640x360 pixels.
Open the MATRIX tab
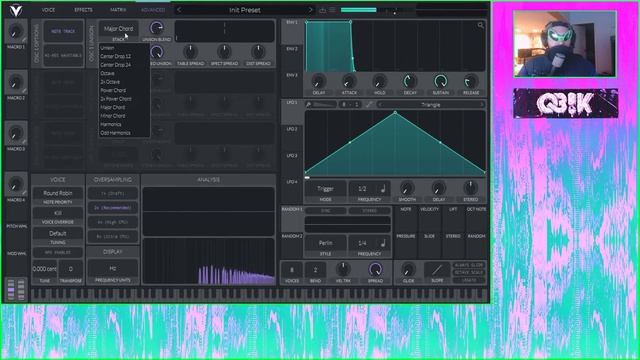point(118,10)
